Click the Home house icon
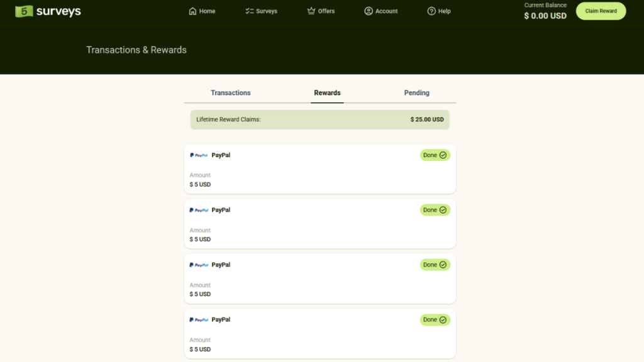Viewport: 644px width, 362px height. pyautogui.click(x=192, y=11)
